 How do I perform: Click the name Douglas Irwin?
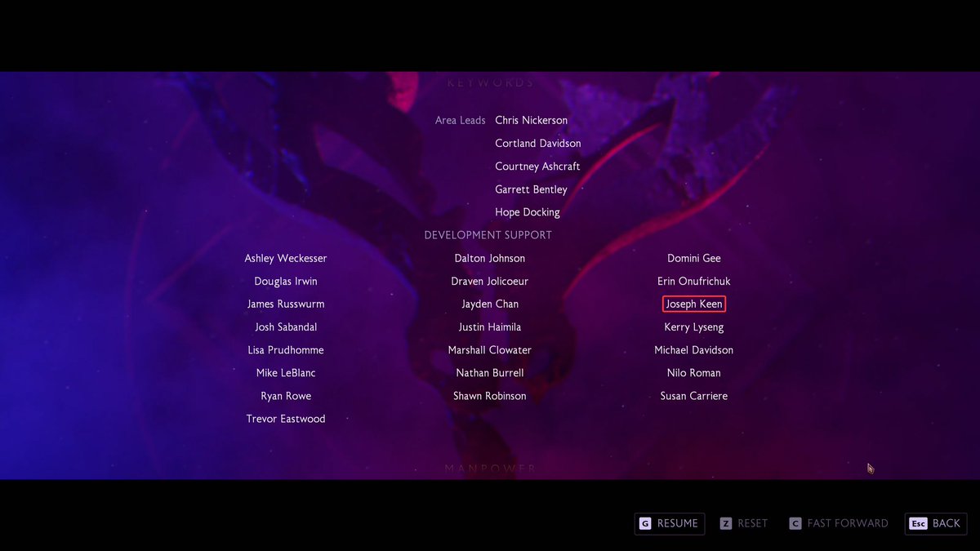pyautogui.click(x=286, y=281)
